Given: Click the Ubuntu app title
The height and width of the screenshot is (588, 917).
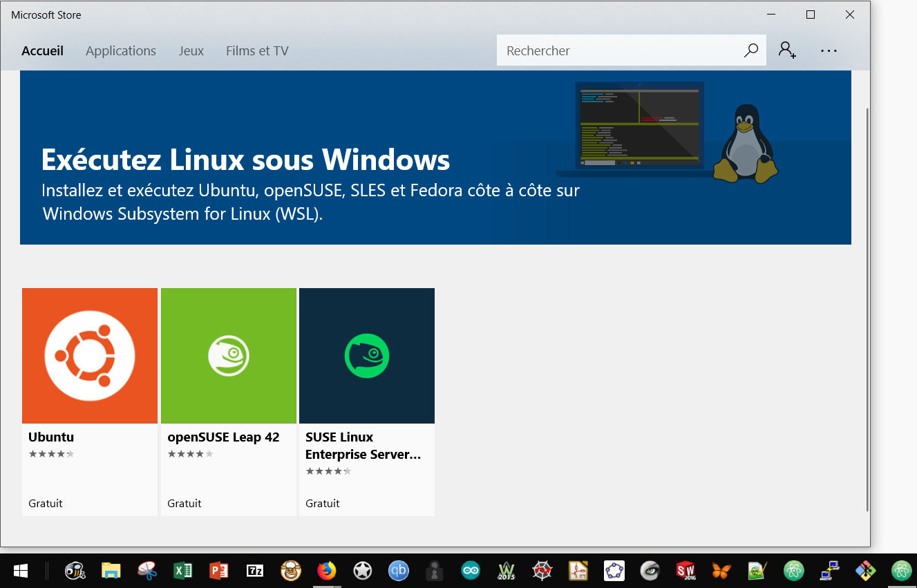Looking at the screenshot, I should coord(51,437).
